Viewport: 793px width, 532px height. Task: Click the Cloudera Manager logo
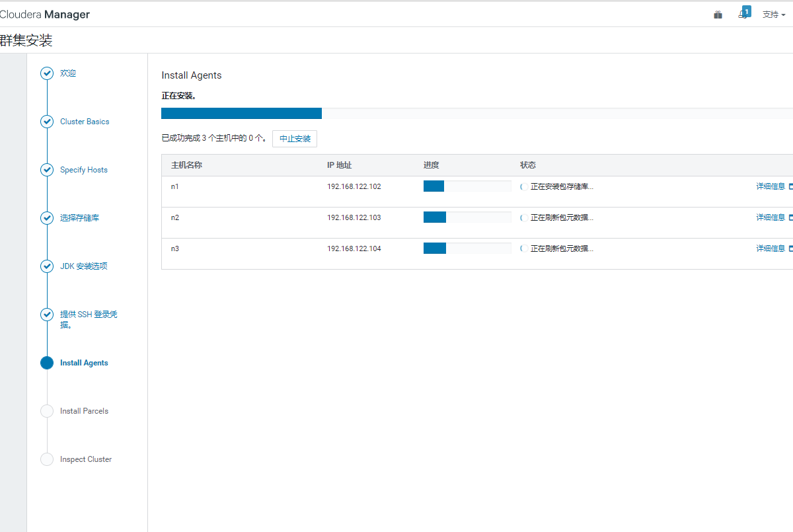coord(45,15)
